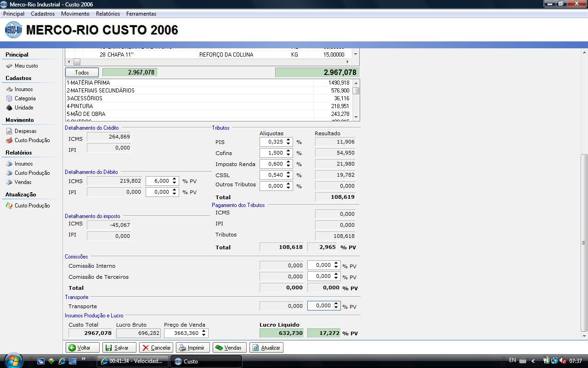Image resolution: width=588 pixels, height=368 pixels.
Task: Click the Imprimir button
Action: click(192, 348)
